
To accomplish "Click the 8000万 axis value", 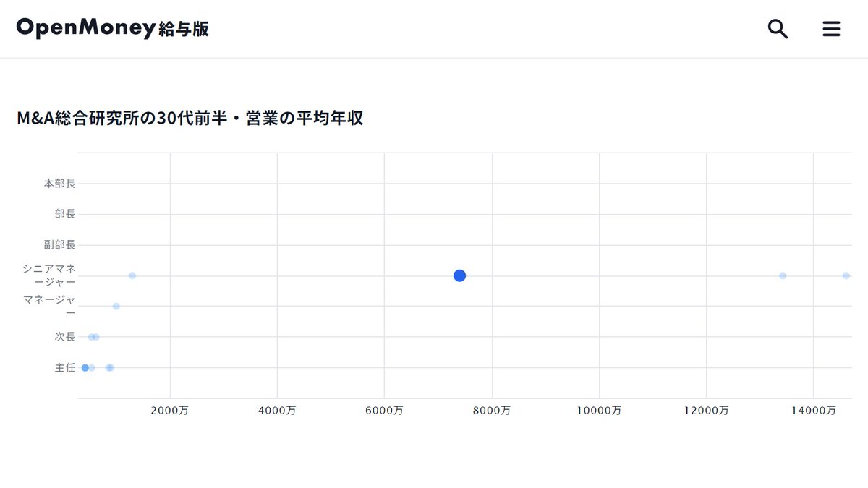I will (492, 411).
